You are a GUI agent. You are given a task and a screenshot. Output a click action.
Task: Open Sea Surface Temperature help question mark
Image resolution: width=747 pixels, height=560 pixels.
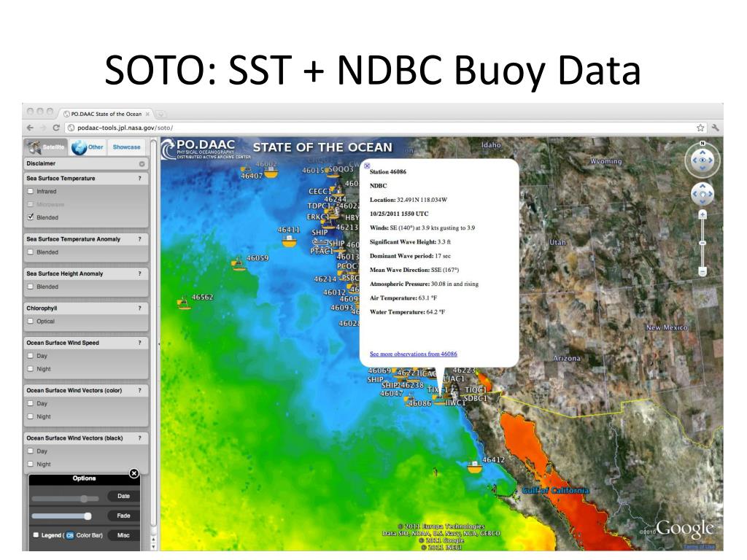[x=139, y=178]
